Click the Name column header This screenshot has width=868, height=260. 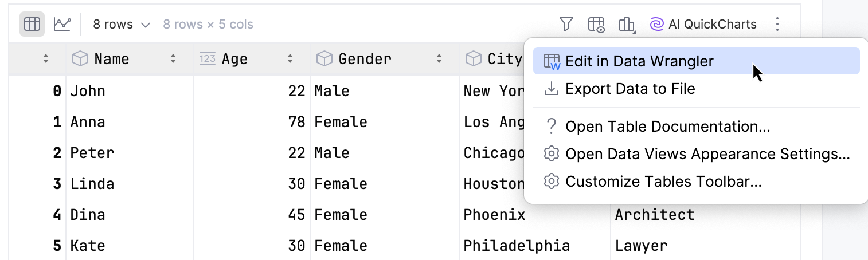[x=112, y=58]
